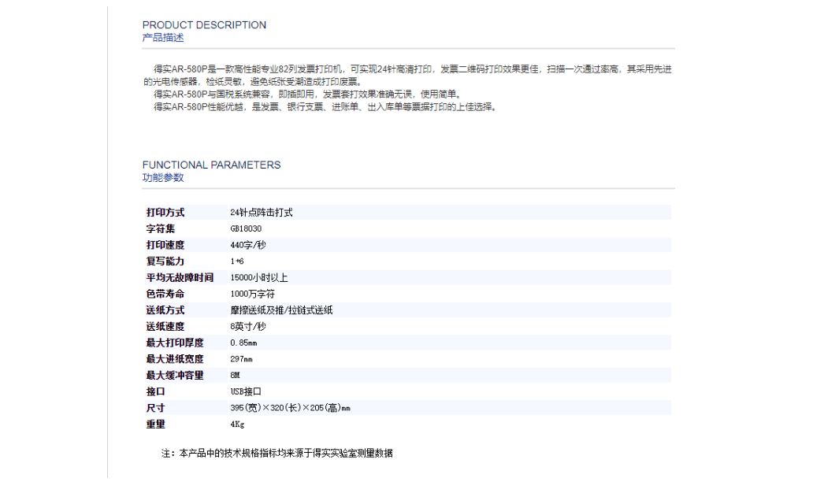This screenshot has width=835, height=504.
Task: Click the "最大打印厚度" row label
Action: [175, 343]
